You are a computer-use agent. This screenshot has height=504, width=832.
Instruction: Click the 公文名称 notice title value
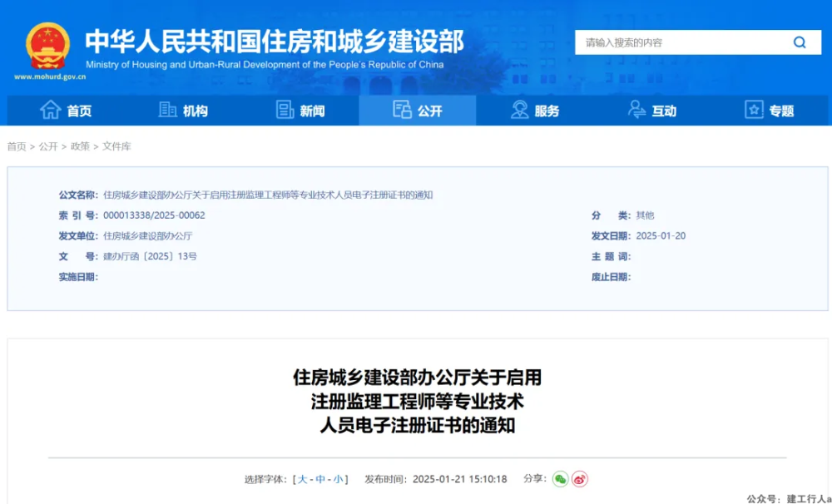point(268,195)
